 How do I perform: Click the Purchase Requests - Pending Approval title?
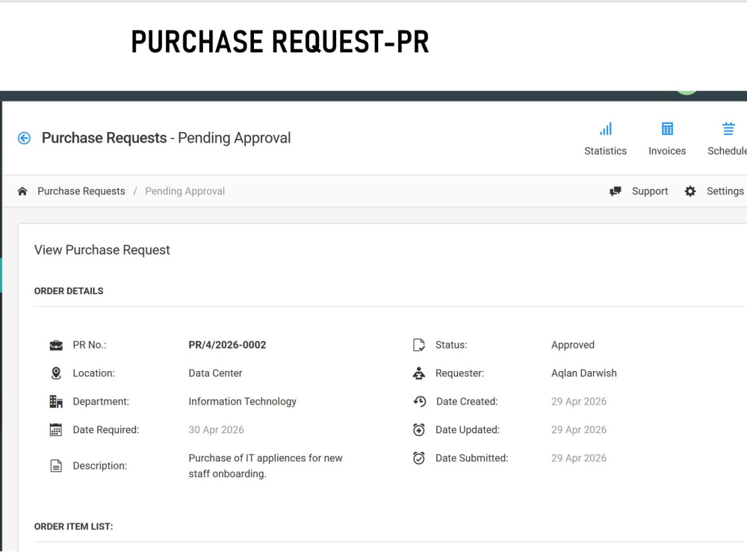[167, 138]
